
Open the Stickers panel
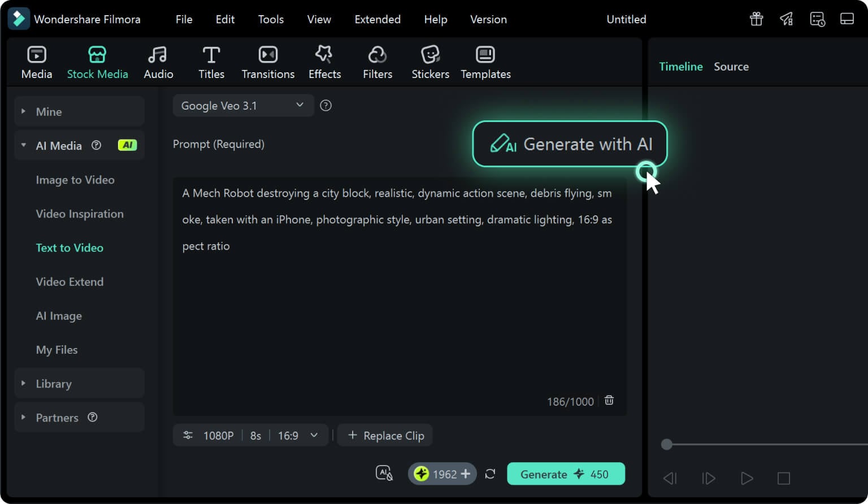430,61
